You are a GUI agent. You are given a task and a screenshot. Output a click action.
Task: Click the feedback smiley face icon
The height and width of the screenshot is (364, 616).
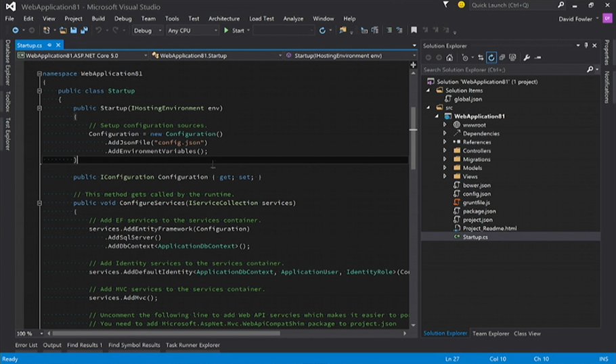click(x=462, y=5)
